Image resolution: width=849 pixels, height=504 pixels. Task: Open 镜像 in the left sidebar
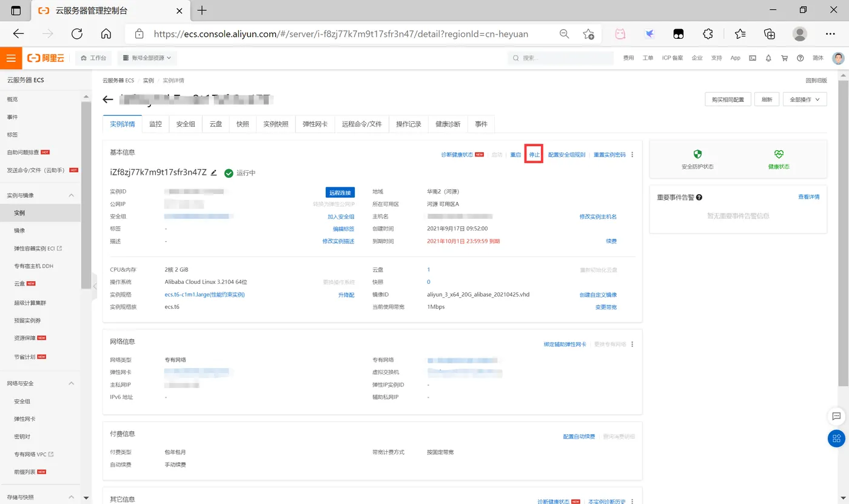[19, 230]
